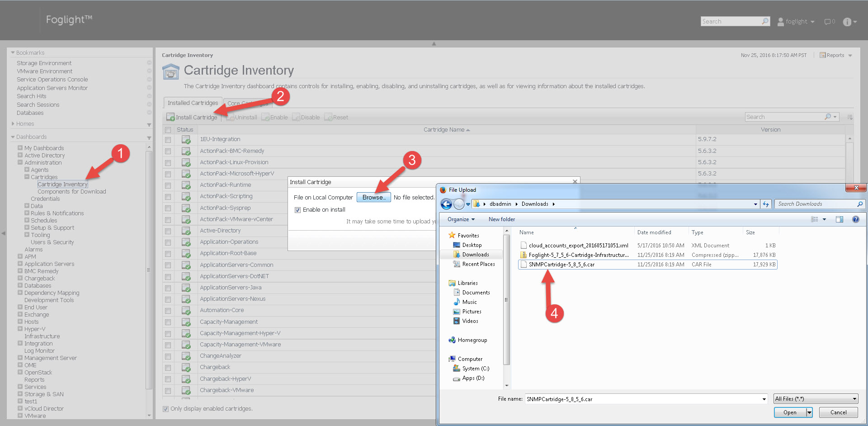
Task: Click the cartridge table customizer icon
Action: coord(850,117)
